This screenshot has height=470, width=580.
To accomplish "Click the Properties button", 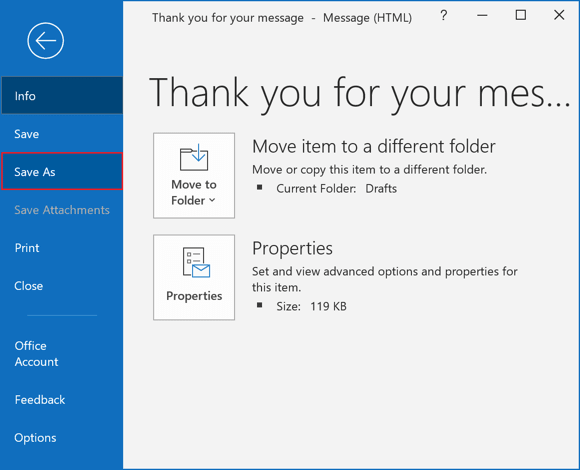I will pos(194,277).
